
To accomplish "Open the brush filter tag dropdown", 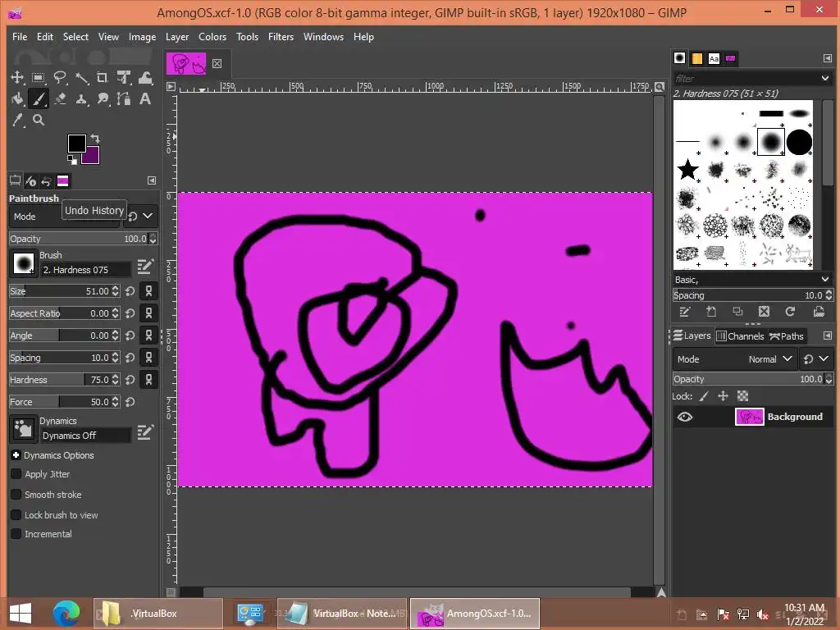I will [825, 78].
